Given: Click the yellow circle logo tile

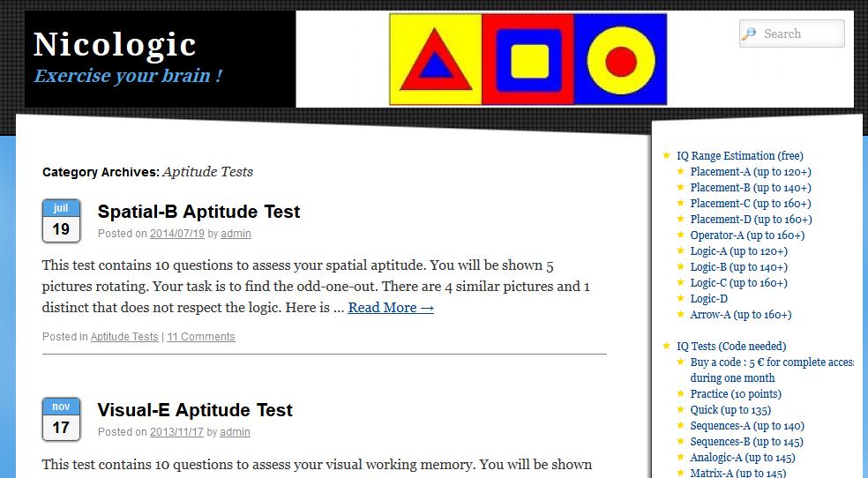Looking at the screenshot, I should click(620, 59).
